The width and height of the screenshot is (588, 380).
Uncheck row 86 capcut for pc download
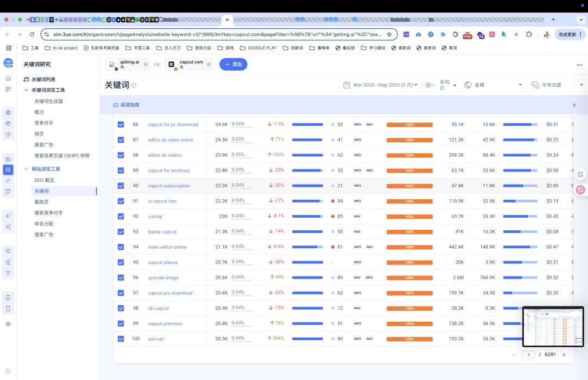[121, 125]
